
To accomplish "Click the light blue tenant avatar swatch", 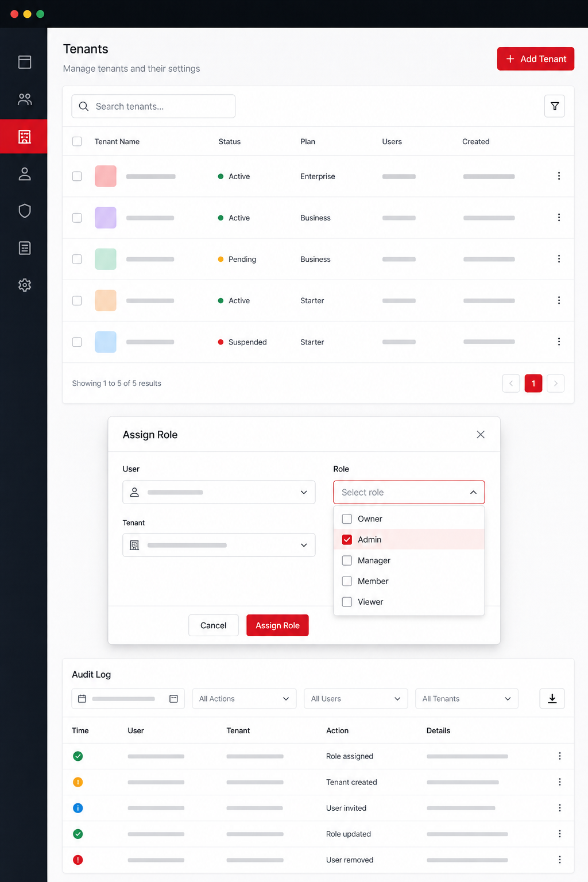I will point(106,342).
